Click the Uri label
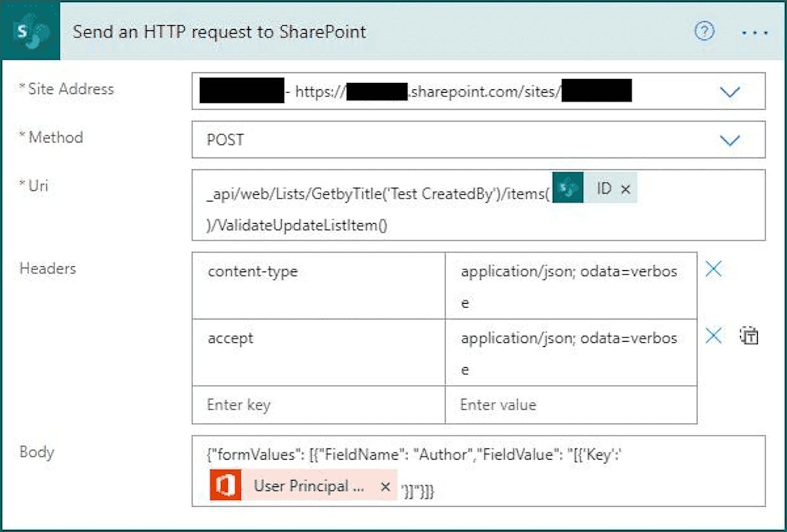Screen dimensions: 787x532 (x=38, y=186)
